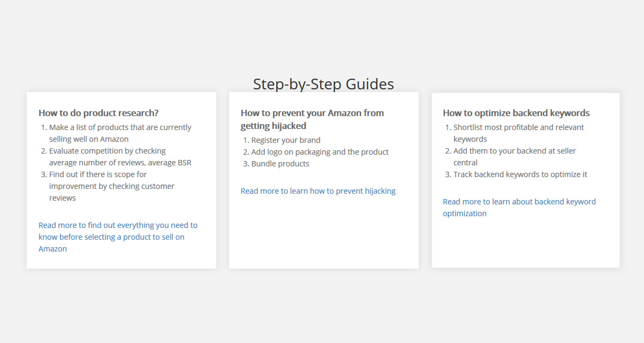Select the 'How to do product research?' title
The height and width of the screenshot is (343, 644).
99,113
